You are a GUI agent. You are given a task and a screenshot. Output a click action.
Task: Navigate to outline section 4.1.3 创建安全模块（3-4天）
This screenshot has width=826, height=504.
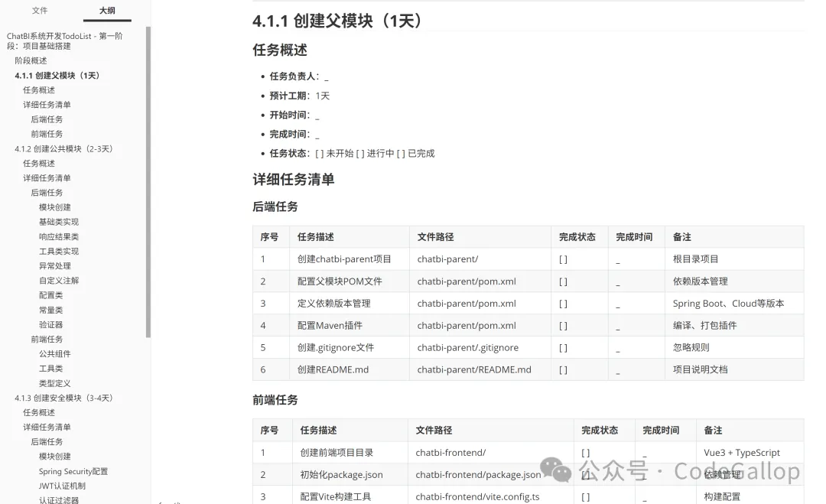tap(63, 398)
